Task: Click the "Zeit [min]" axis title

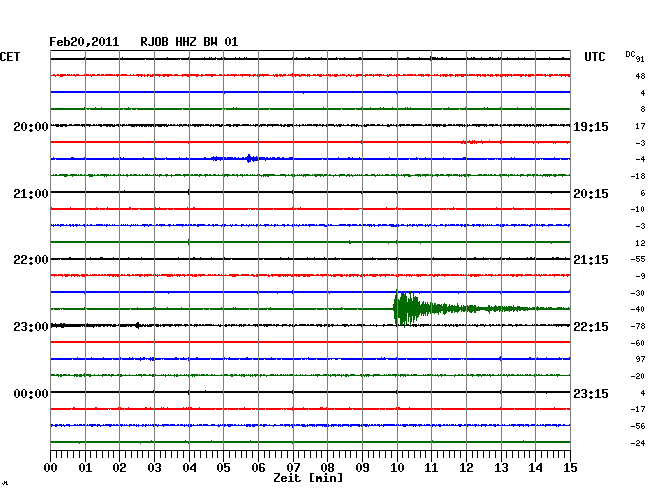Action: (x=308, y=478)
